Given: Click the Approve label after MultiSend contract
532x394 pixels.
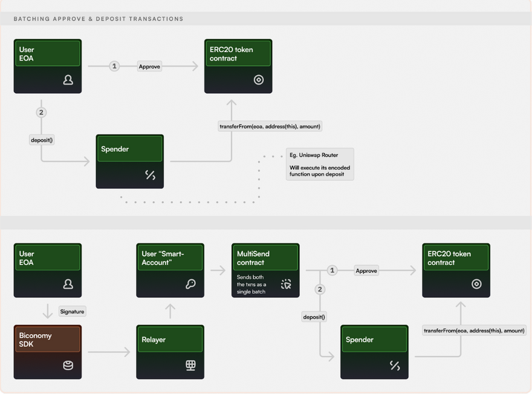Looking at the screenshot, I should [x=366, y=271].
